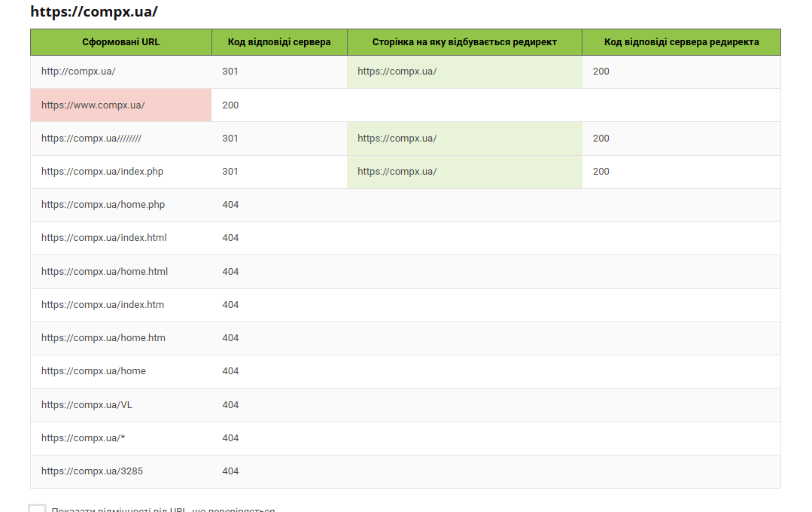Open the https://compx.ua/home URL
The width and height of the screenshot is (812, 512).
[93, 371]
